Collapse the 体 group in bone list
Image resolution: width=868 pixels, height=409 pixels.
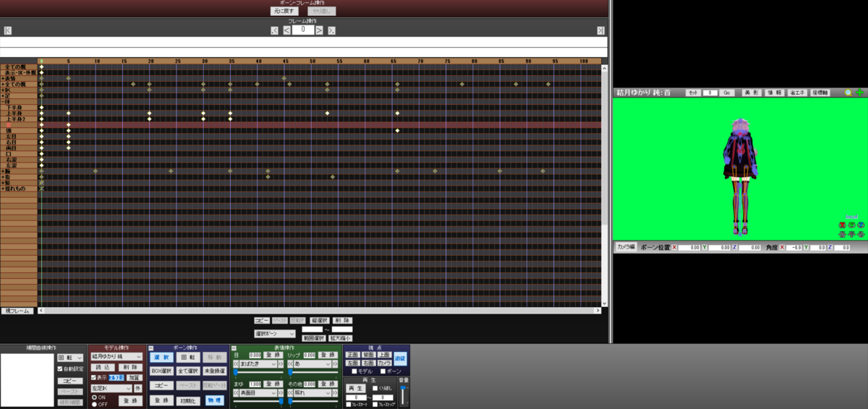(4, 101)
